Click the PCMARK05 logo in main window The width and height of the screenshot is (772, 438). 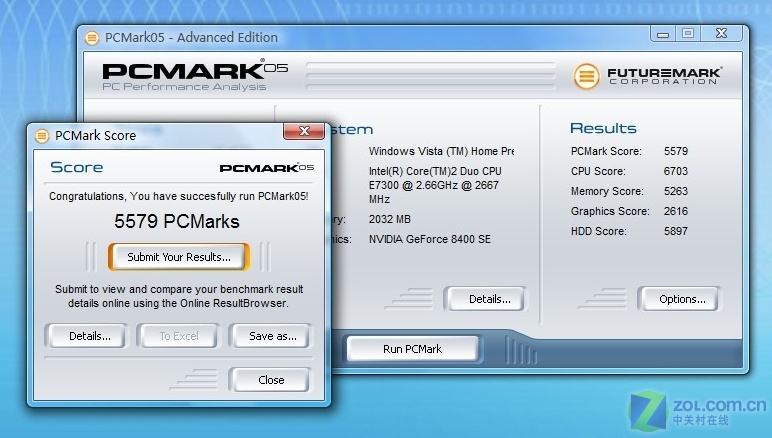pos(195,70)
